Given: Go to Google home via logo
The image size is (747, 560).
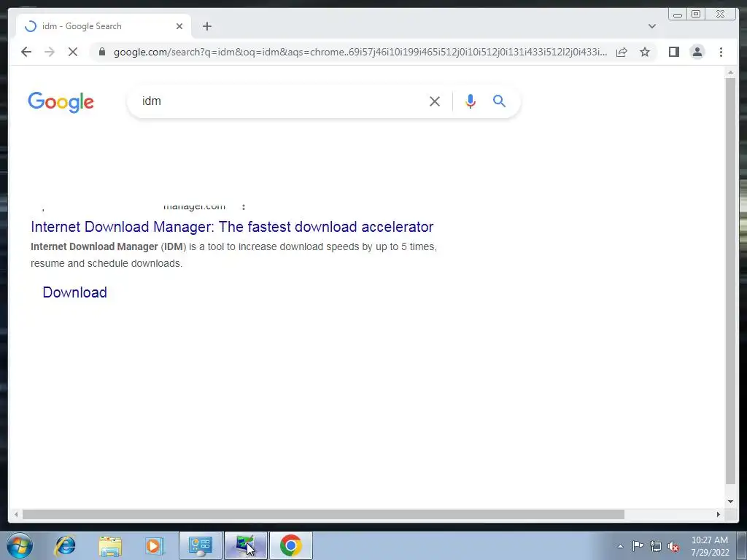Looking at the screenshot, I should [x=61, y=102].
